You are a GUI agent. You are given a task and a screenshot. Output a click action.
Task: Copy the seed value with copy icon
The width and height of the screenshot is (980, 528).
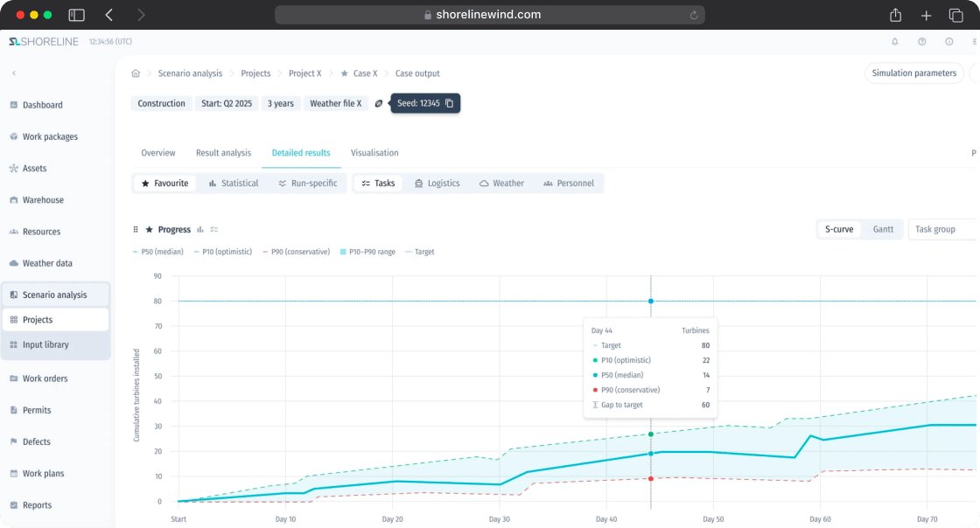coord(450,103)
